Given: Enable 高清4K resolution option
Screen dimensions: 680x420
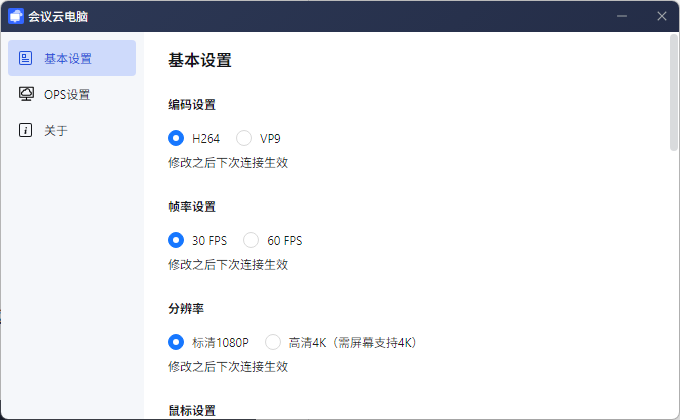Looking at the screenshot, I should (273, 342).
